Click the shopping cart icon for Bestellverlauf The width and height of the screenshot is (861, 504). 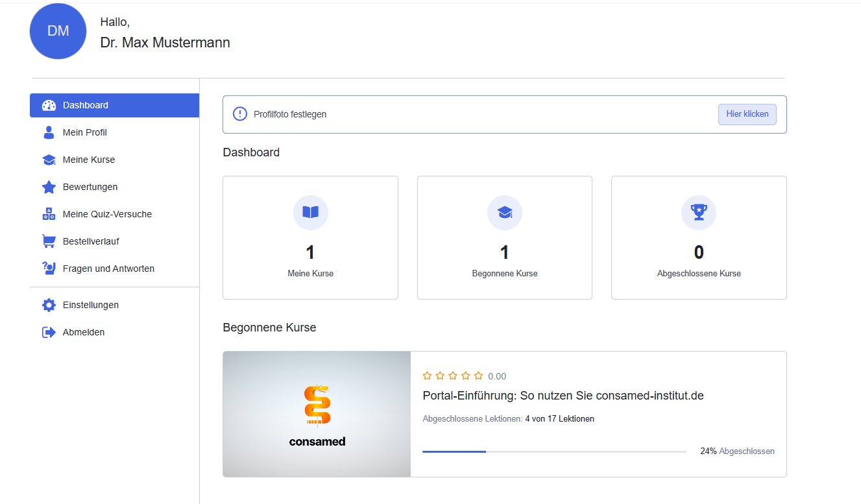tap(49, 241)
